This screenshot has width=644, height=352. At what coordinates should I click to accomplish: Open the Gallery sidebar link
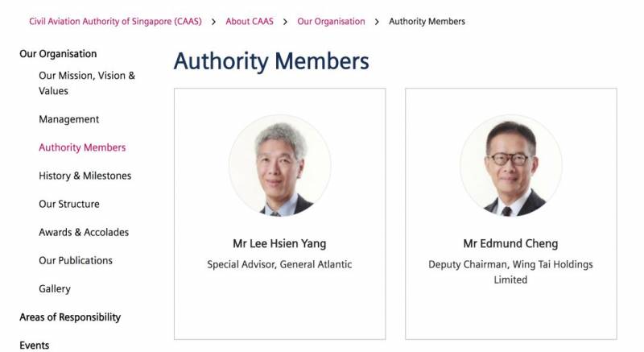point(55,288)
